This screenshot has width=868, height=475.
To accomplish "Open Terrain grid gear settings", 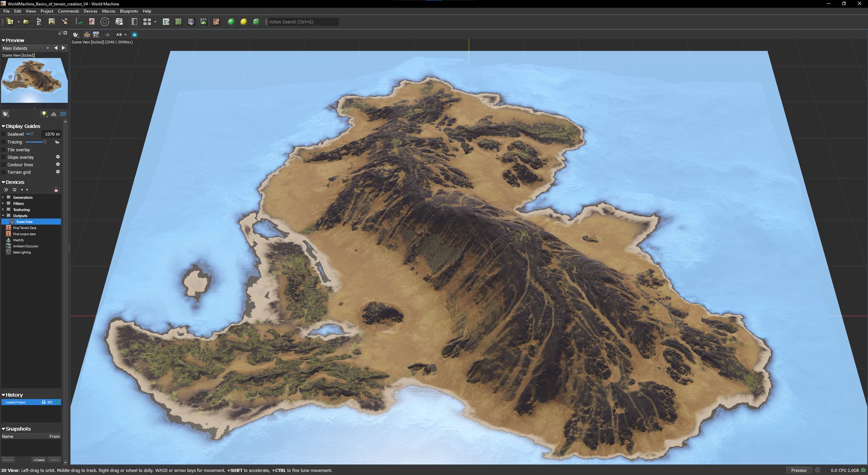I will click(x=58, y=172).
